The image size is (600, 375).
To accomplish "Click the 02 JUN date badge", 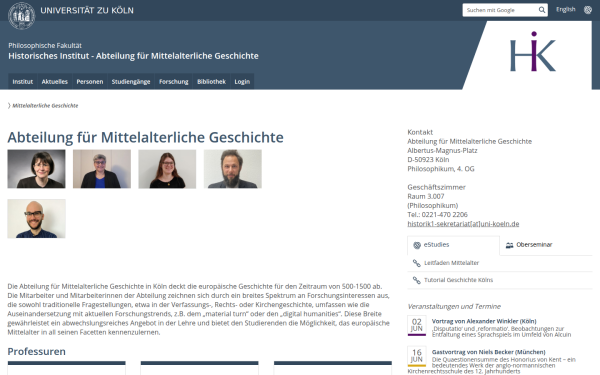I will [x=417, y=326].
